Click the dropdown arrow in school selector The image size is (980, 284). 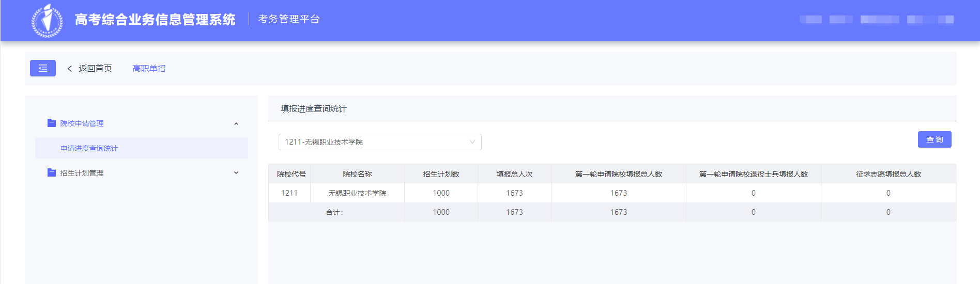click(472, 142)
